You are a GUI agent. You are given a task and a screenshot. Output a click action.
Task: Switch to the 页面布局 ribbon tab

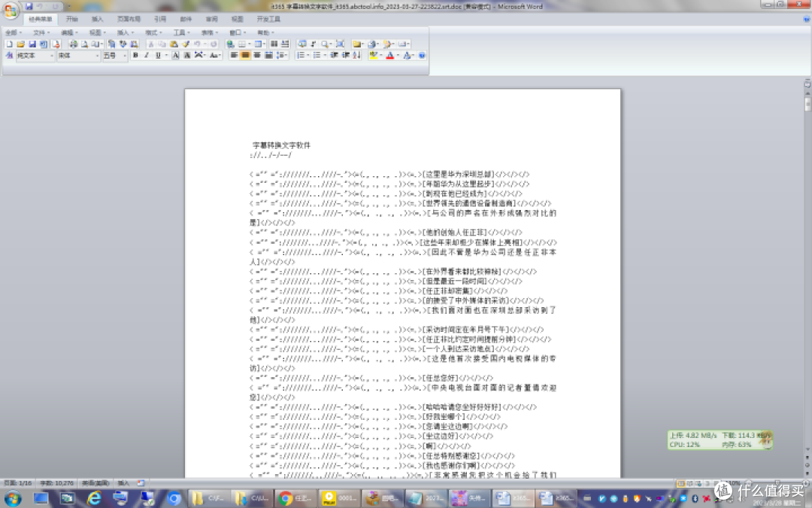[x=129, y=19]
